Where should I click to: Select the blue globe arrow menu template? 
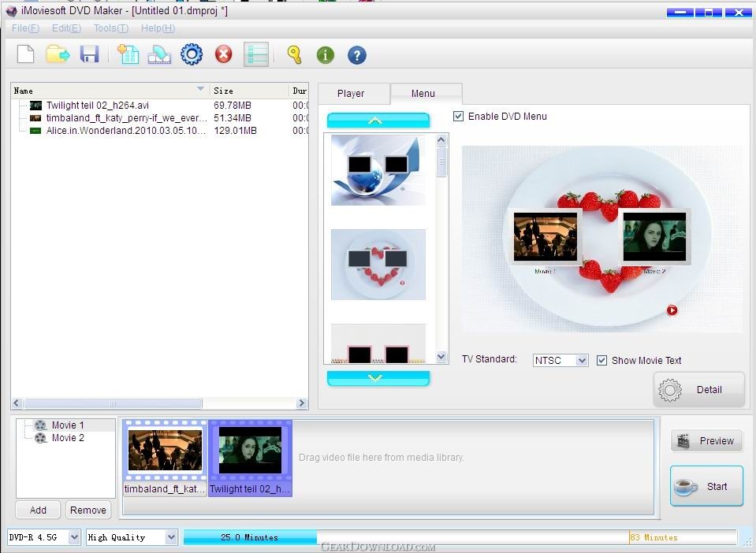point(378,170)
